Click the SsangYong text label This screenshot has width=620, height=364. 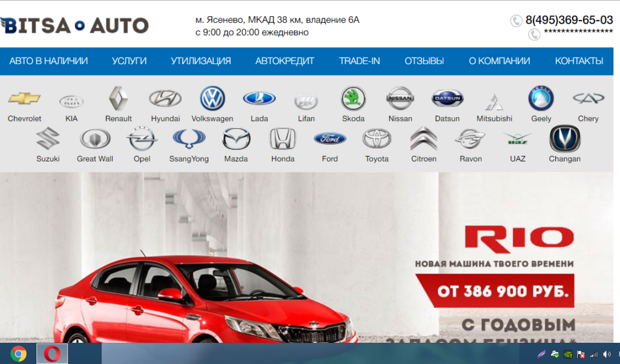[189, 159]
